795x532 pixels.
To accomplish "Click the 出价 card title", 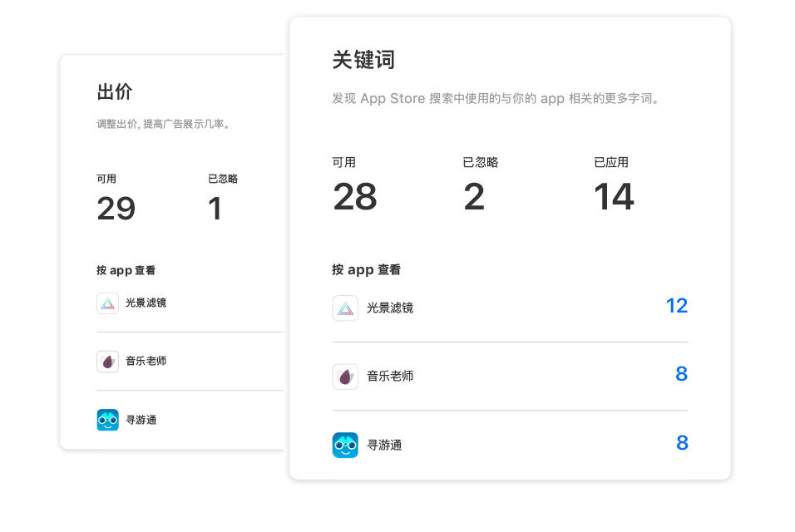I will [x=115, y=91].
